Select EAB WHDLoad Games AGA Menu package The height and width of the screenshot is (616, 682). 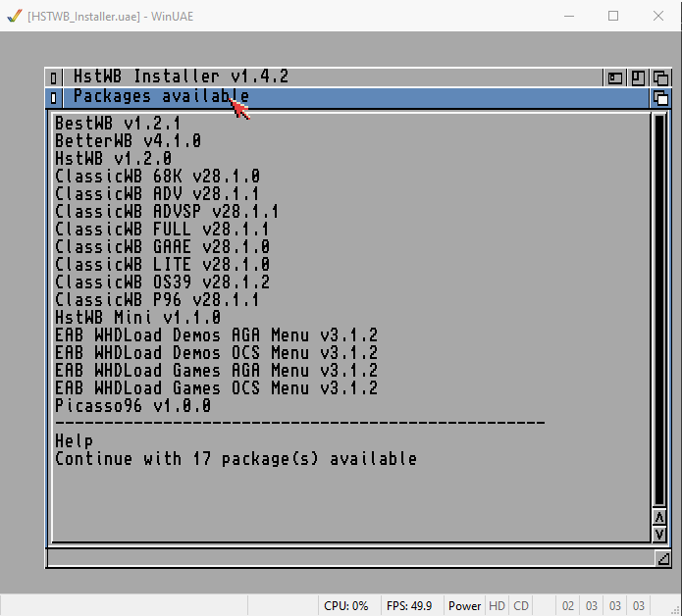[216, 371]
